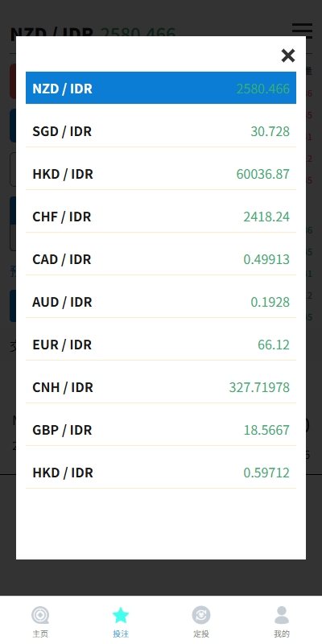Select the CAD / IDR pair

pos(161,259)
